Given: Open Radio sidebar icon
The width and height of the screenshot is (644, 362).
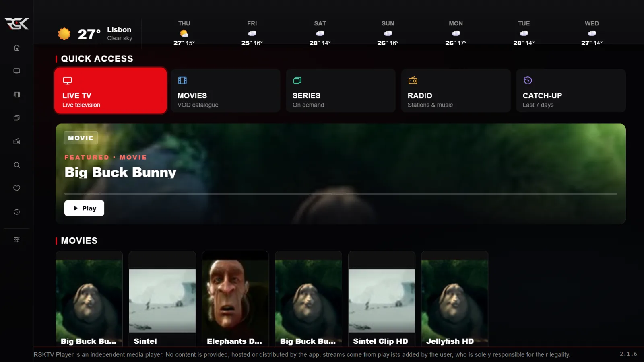Looking at the screenshot, I should 17,142.
